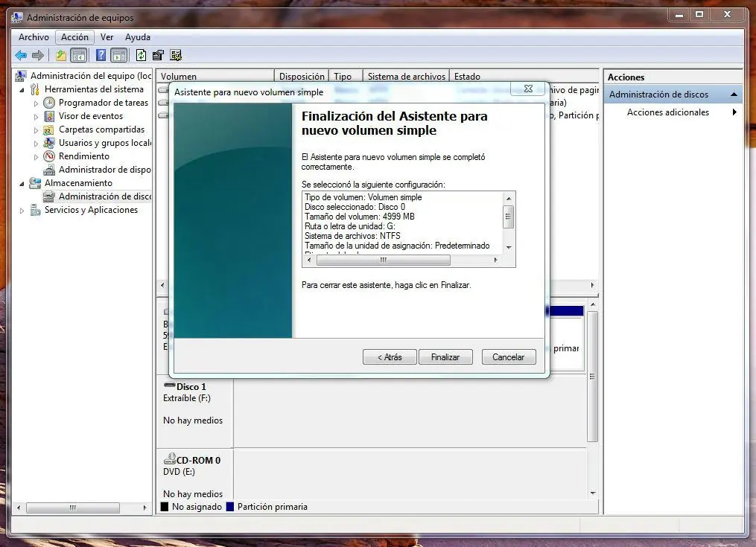Click the forward arrow toolbar icon
The image size is (756, 547).
pos(37,55)
